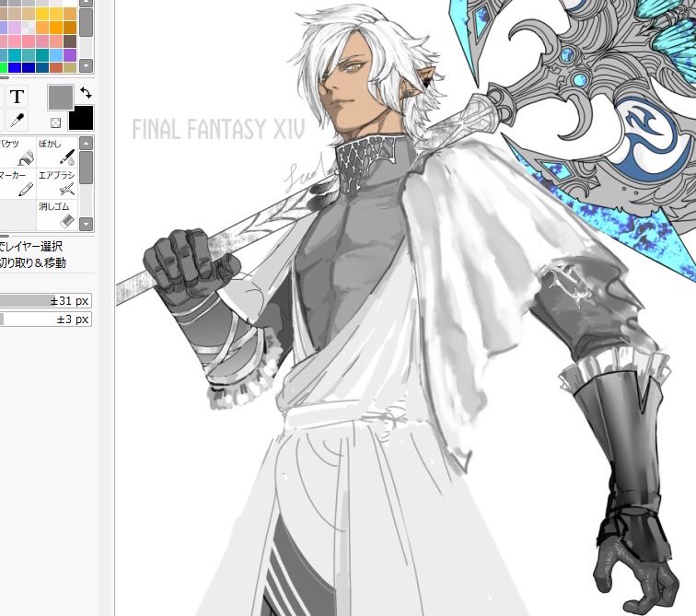Select the エアブラシ airbrush tool
696x616 pixels.
click(57, 183)
